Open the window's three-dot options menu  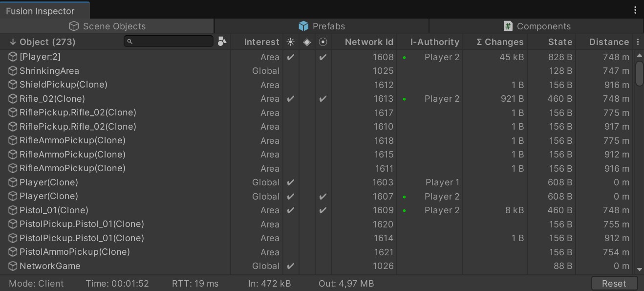[635, 10]
